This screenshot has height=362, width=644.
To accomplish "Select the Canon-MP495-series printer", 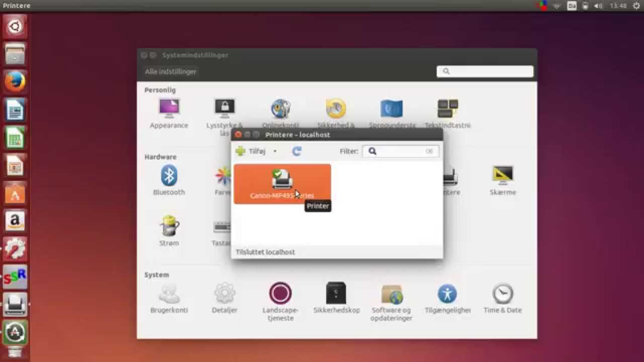I will point(282,184).
